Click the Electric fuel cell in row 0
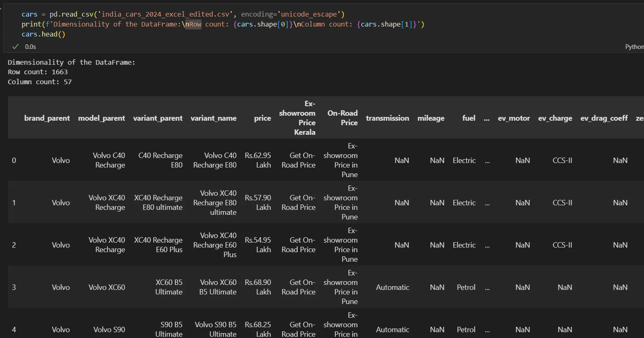The image size is (644, 338). (x=464, y=160)
